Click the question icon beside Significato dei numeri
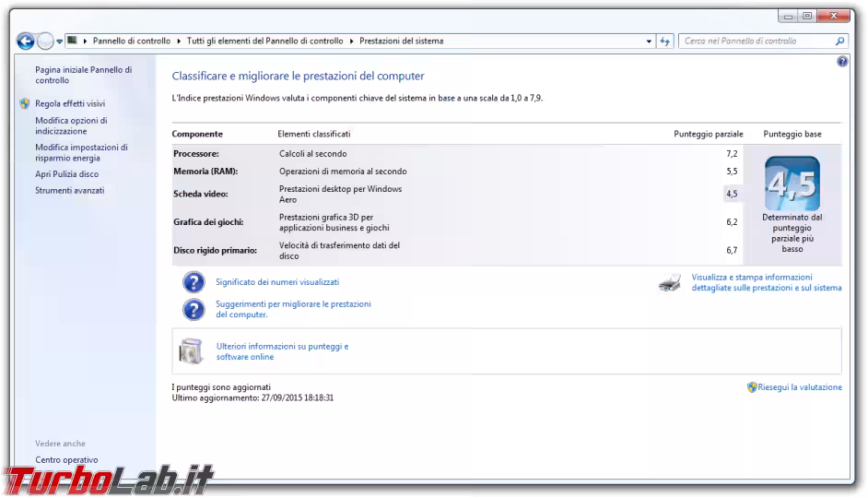The image size is (868, 498). (x=194, y=282)
